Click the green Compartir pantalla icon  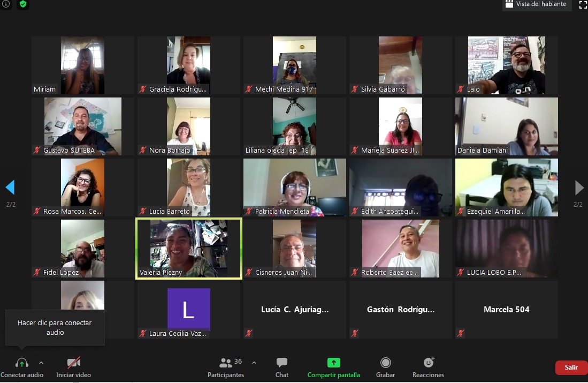[333, 363]
